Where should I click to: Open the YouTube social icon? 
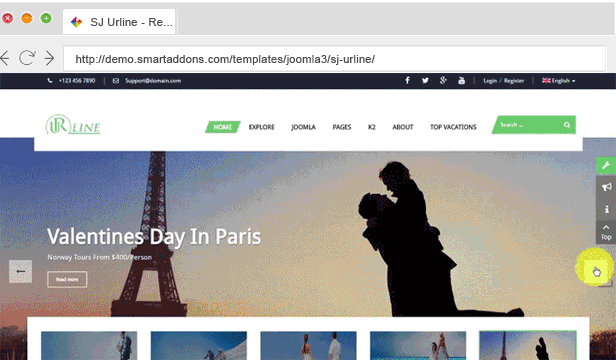pyautogui.click(x=462, y=81)
